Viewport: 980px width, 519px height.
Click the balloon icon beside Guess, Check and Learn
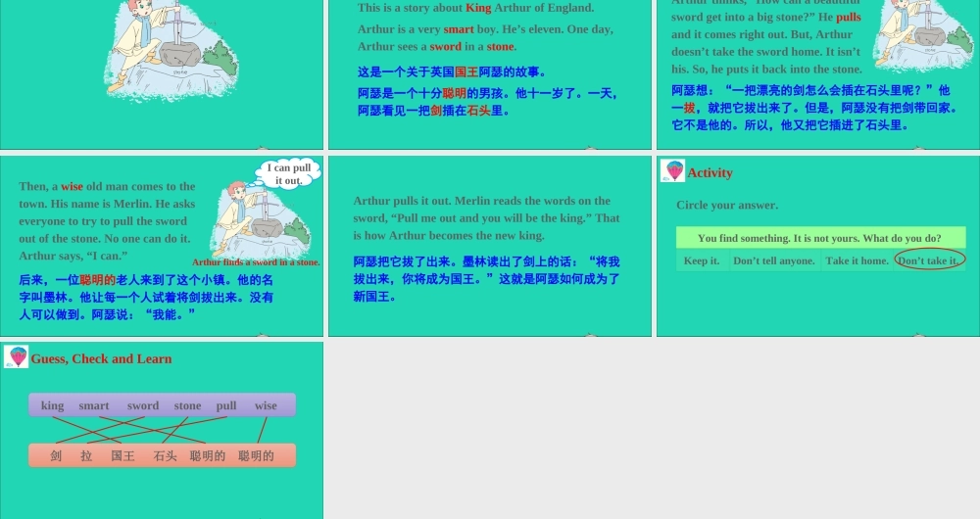pos(17,356)
